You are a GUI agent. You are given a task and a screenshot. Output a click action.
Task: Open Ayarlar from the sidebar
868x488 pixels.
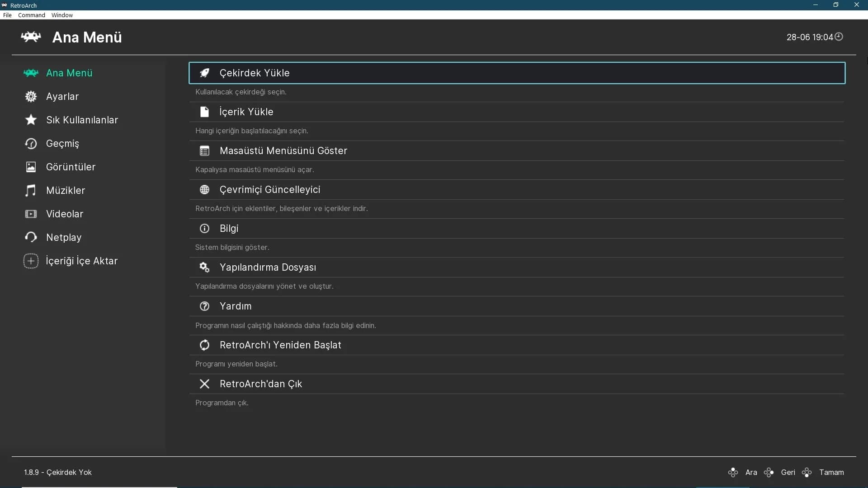(x=62, y=96)
